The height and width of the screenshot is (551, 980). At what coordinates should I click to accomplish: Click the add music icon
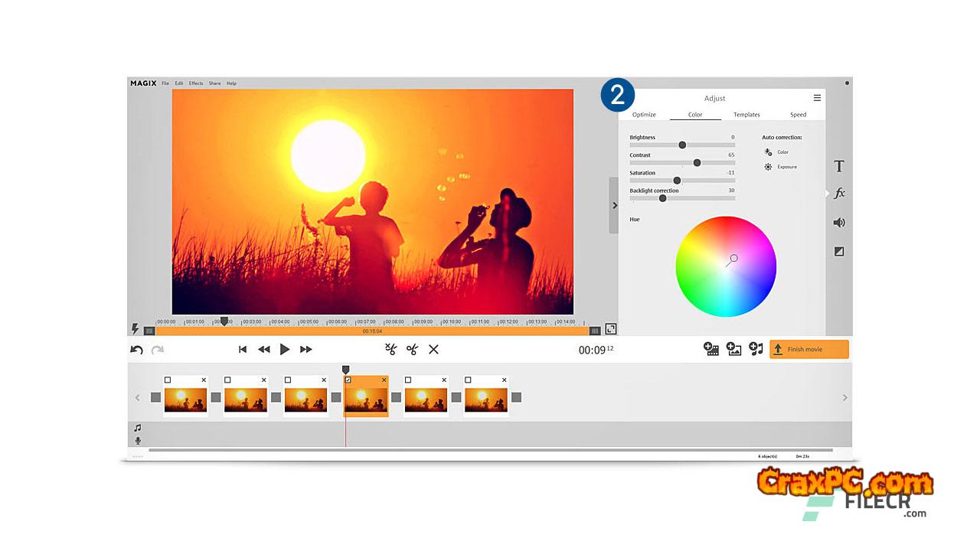[x=756, y=349]
